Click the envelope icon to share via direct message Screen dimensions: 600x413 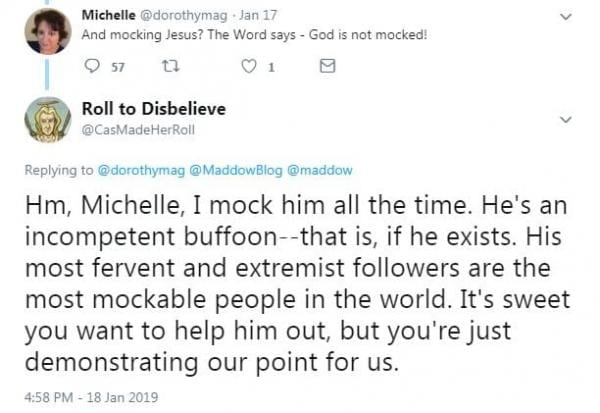click(x=328, y=66)
